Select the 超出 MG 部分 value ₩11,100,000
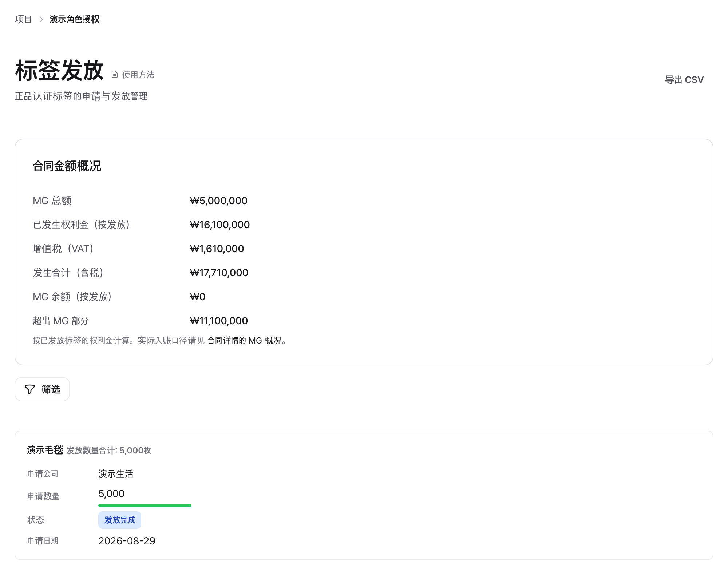The image size is (728, 575). click(219, 321)
